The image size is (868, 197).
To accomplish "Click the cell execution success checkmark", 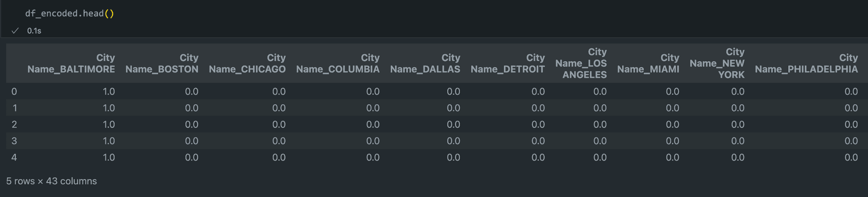I will point(15,31).
